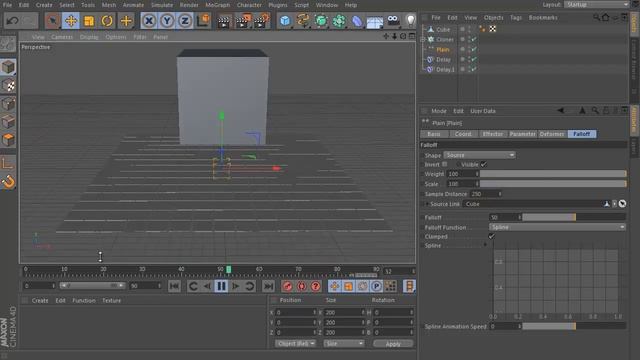Activate the Rotate tool
Viewport: 640px width, 360px height.
[x=107, y=20]
